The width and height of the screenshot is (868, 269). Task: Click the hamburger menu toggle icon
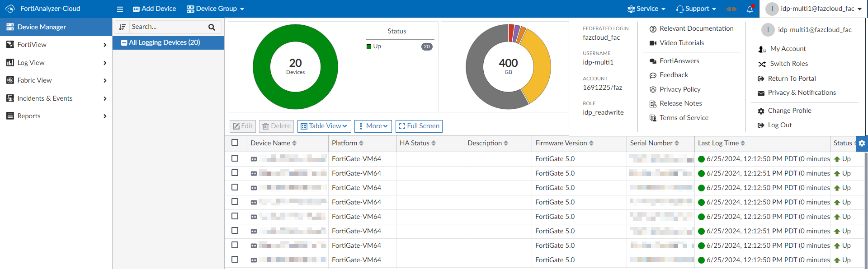click(x=120, y=9)
